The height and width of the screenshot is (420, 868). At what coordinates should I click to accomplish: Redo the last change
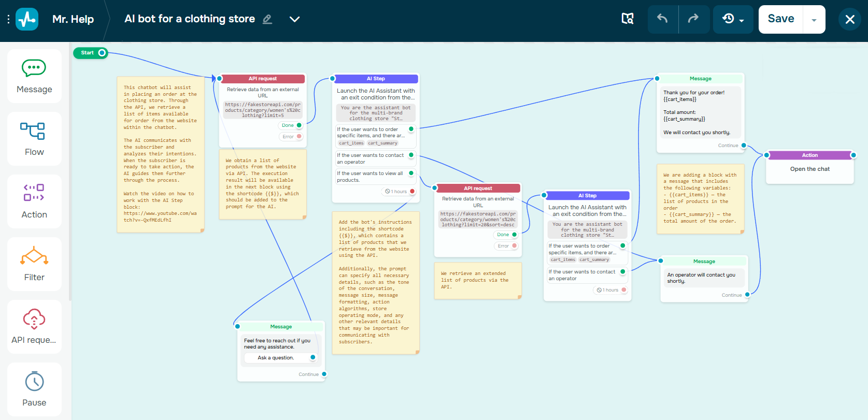693,19
